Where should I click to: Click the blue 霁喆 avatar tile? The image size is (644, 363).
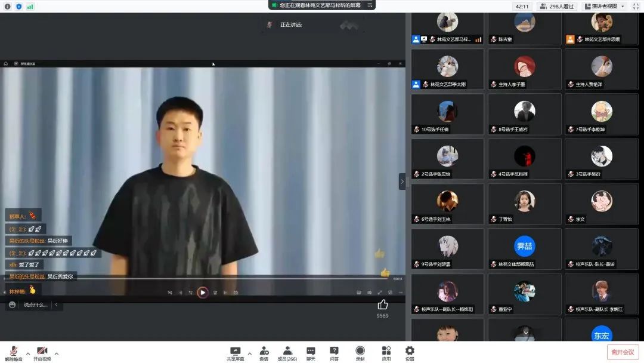pos(525,246)
